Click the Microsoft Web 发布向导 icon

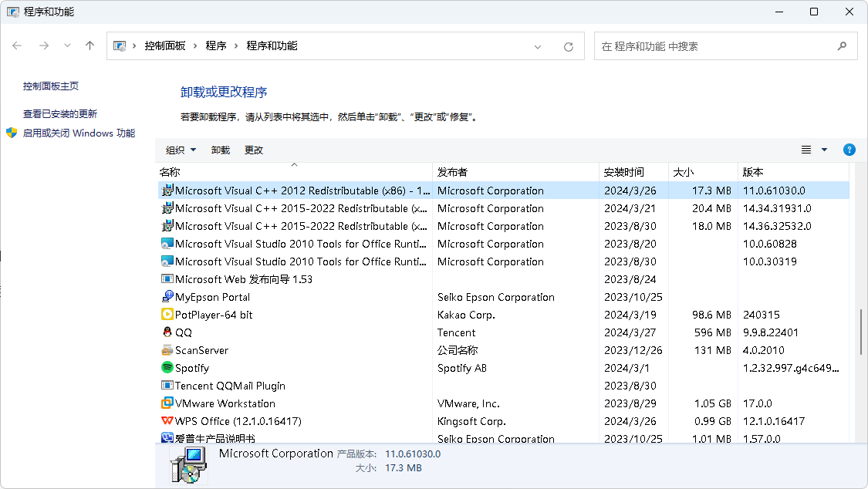pos(167,278)
